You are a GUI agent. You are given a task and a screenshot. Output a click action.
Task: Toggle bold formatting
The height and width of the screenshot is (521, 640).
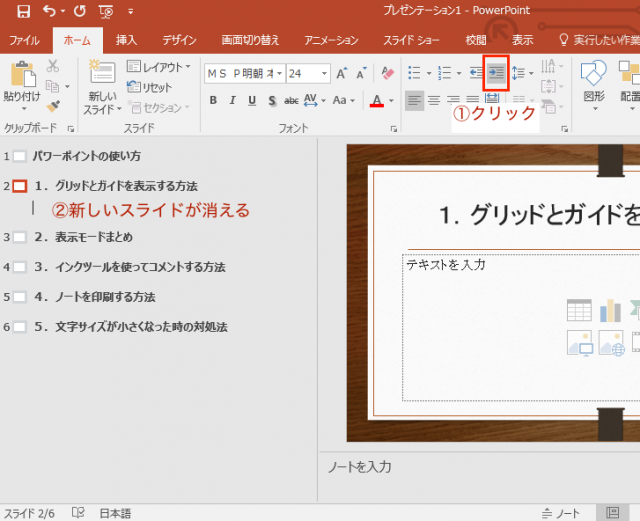213,101
